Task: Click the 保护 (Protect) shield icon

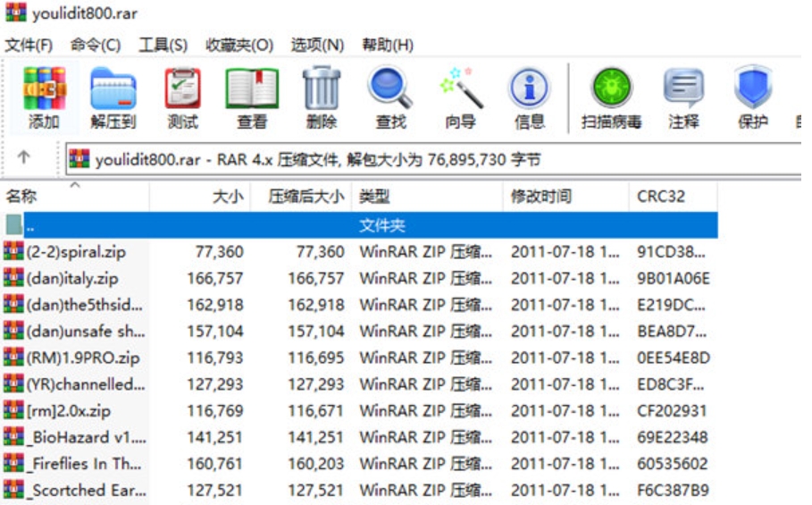Action: coord(753,87)
